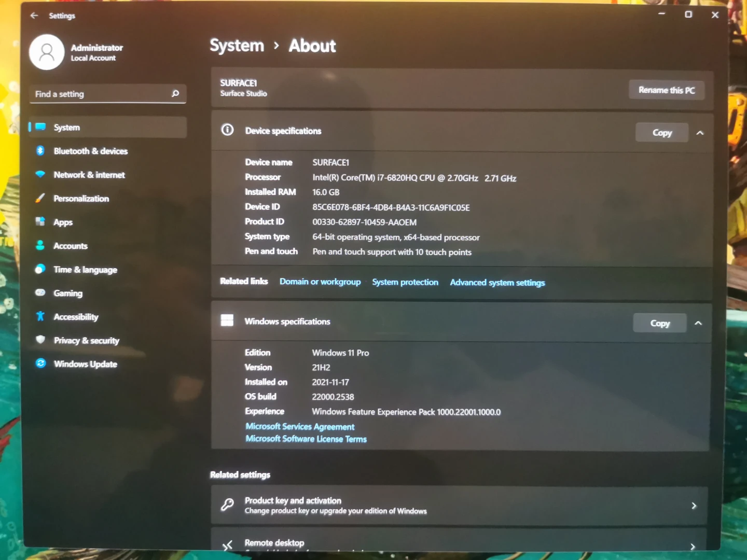Click the Time & language globe icon
Screen dimensions: 747x560
[40, 269]
